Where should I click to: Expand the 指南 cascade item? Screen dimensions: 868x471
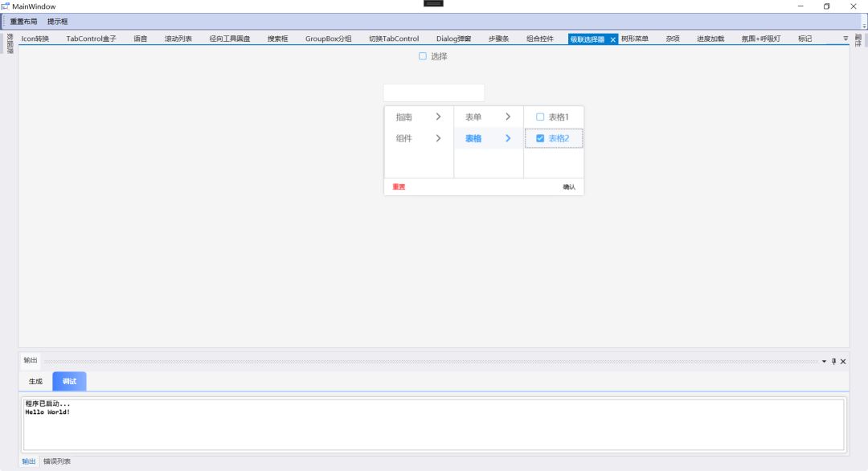pos(419,117)
